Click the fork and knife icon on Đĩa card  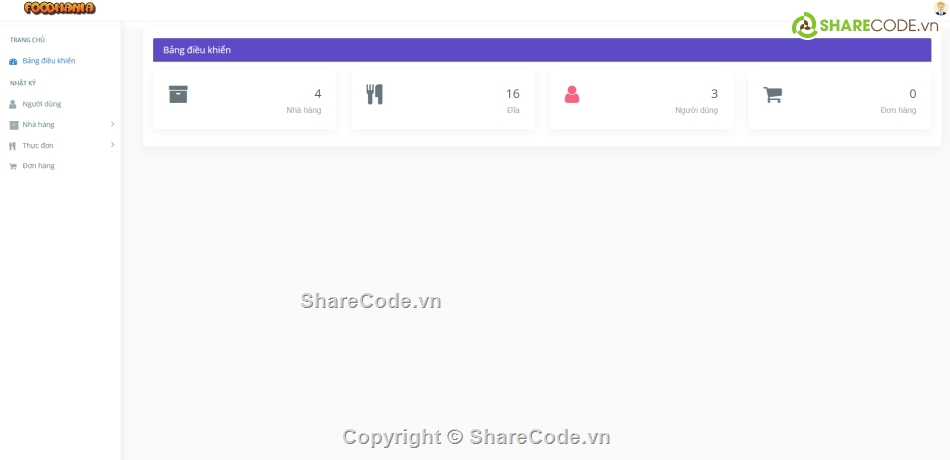click(x=375, y=94)
